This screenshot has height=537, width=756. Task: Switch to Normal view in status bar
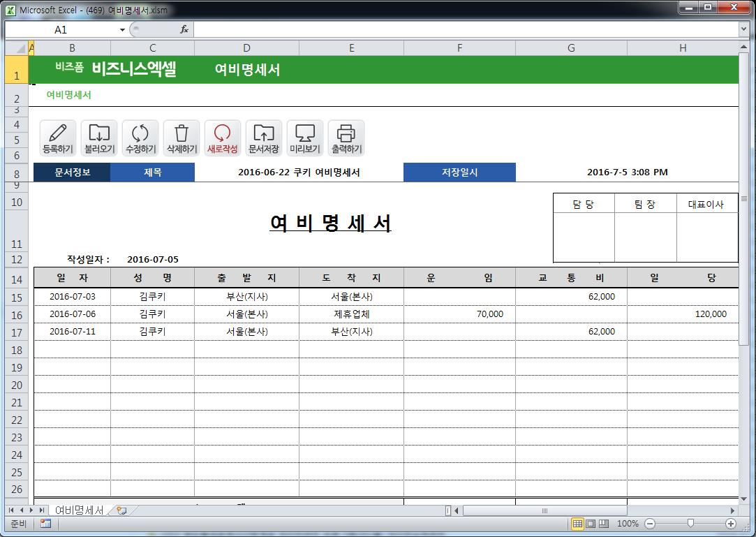pyautogui.click(x=578, y=524)
